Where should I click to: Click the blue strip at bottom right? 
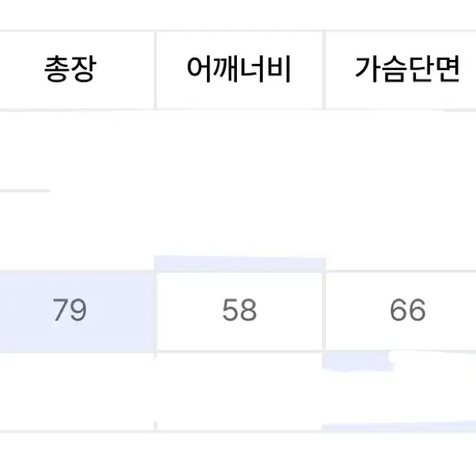399,426
